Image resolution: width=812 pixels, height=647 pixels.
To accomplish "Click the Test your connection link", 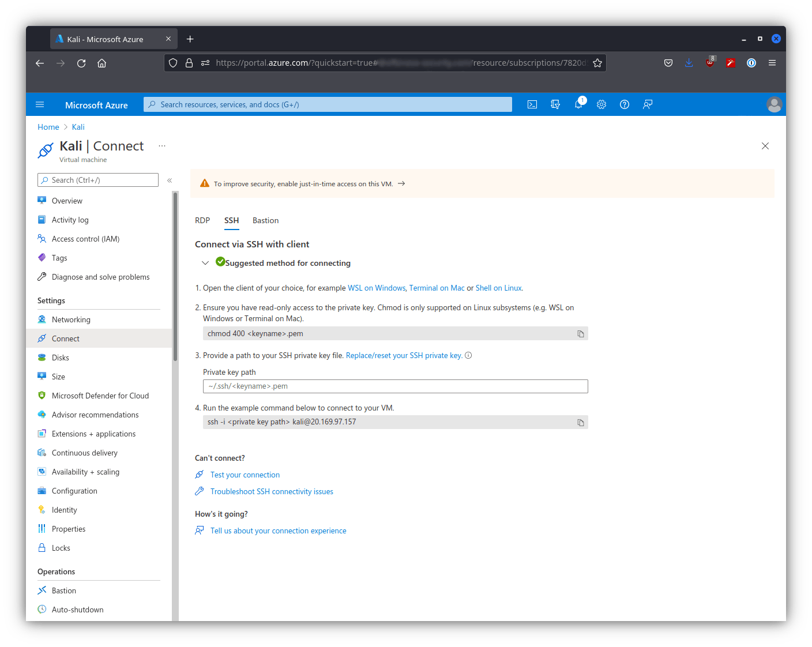I will coord(245,475).
